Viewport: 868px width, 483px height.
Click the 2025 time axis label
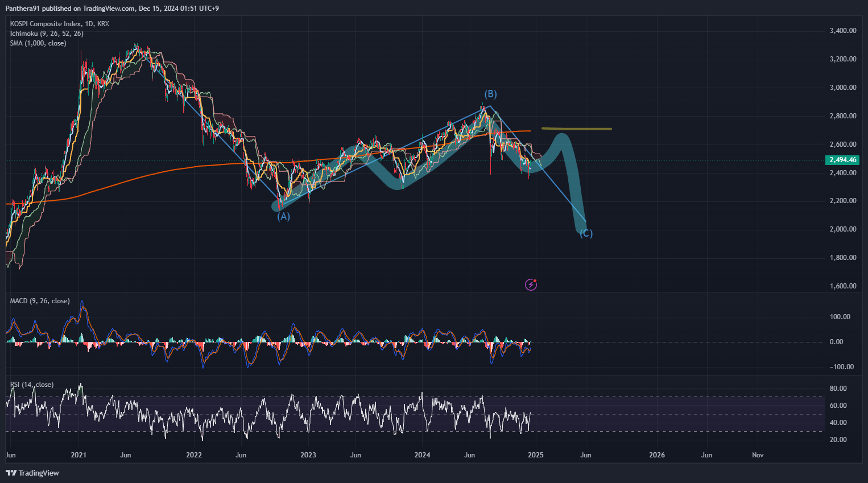coord(535,455)
